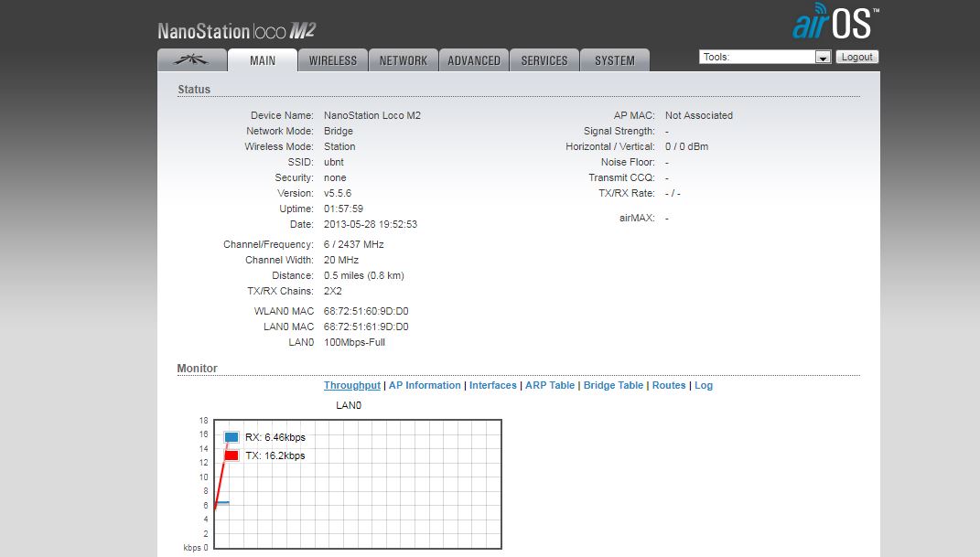The image size is (980, 557).
Task: Select Wireless Mode value Station
Action: (339, 146)
